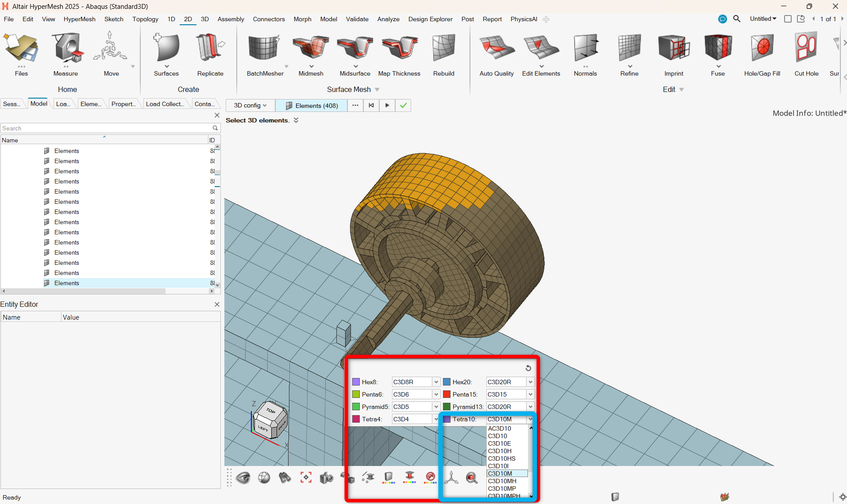Activate the Move tool
Screen dimensions: 847x504
click(x=111, y=54)
